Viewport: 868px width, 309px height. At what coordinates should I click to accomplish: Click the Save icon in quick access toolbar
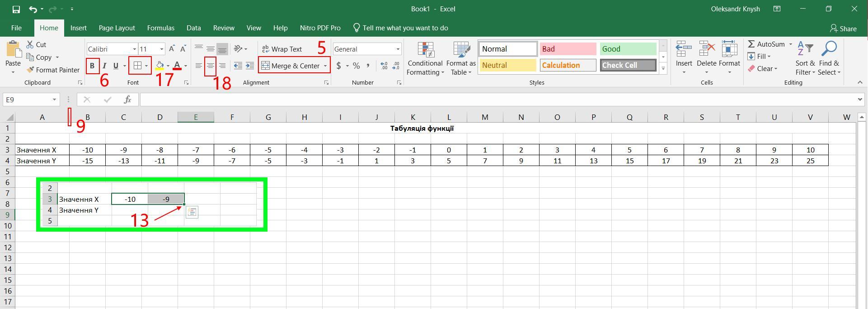click(16, 9)
